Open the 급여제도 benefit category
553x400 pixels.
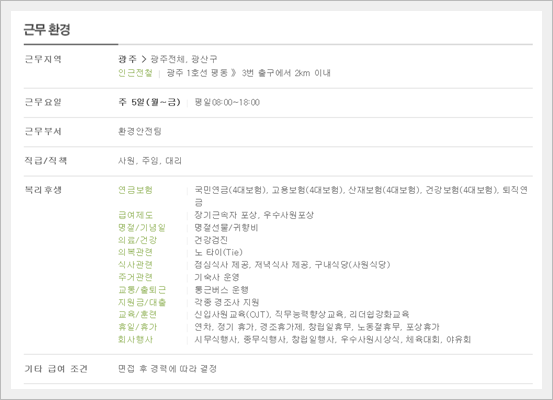point(135,215)
